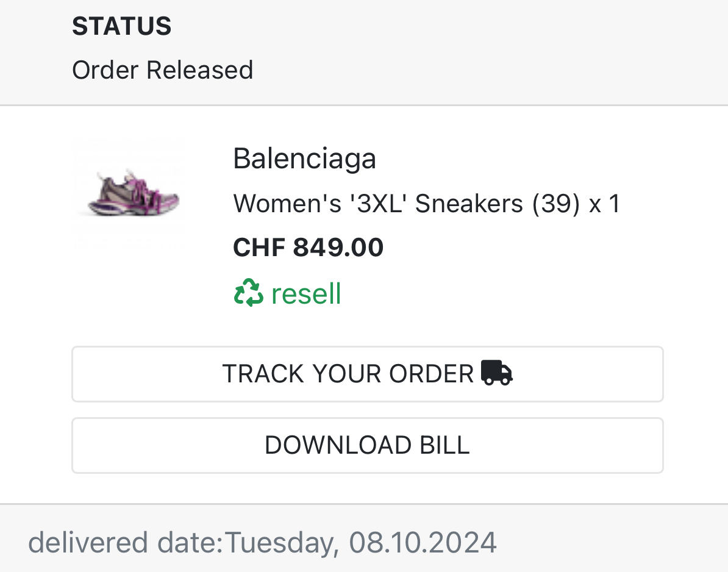Screen dimensions: 728x572
Task: Open the resell option for the sneakers
Action: 287,293
